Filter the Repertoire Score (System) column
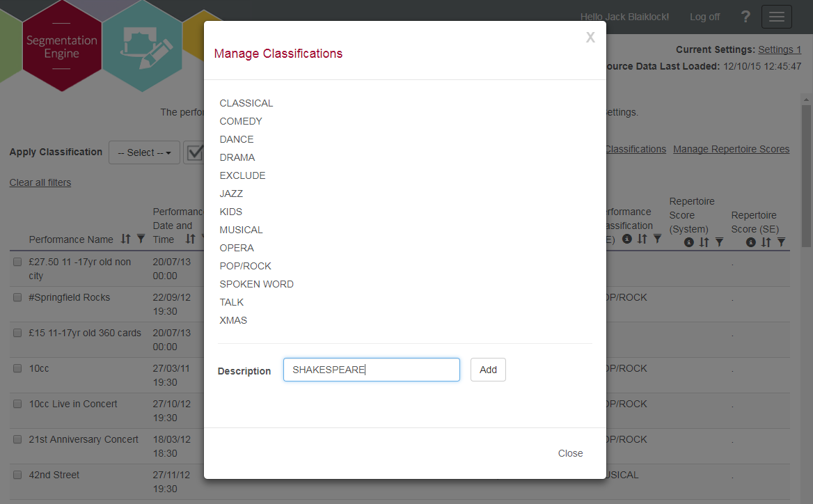This screenshot has height=504, width=813. pos(719,242)
